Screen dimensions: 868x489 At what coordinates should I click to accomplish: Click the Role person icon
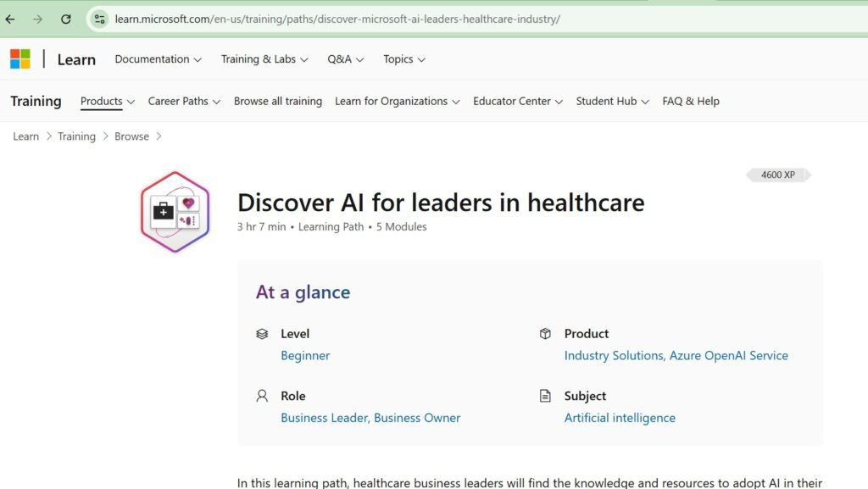coord(262,396)
